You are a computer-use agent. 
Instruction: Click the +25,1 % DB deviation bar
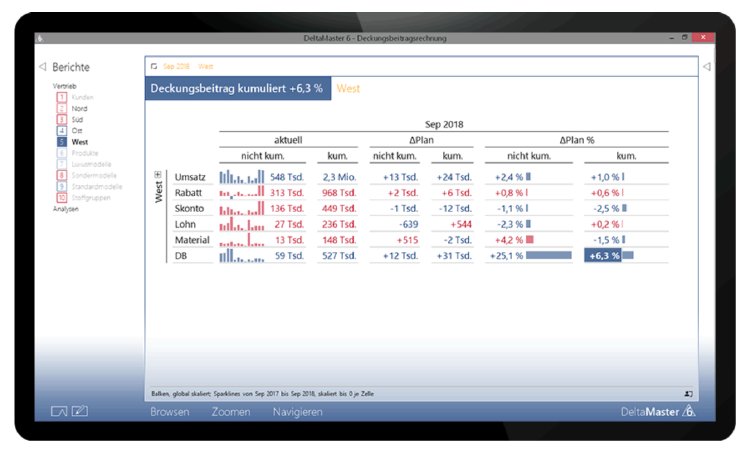point(549,255)
